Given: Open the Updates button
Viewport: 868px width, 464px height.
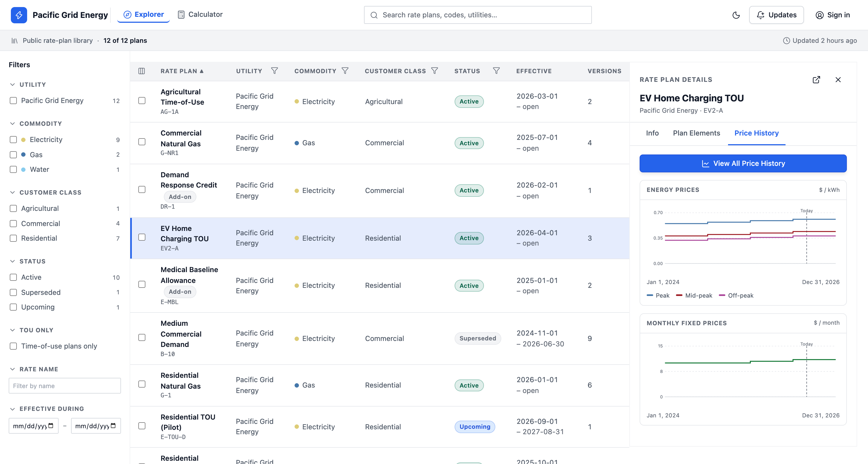Looking at the screenshot, I should tap(776, 15).
